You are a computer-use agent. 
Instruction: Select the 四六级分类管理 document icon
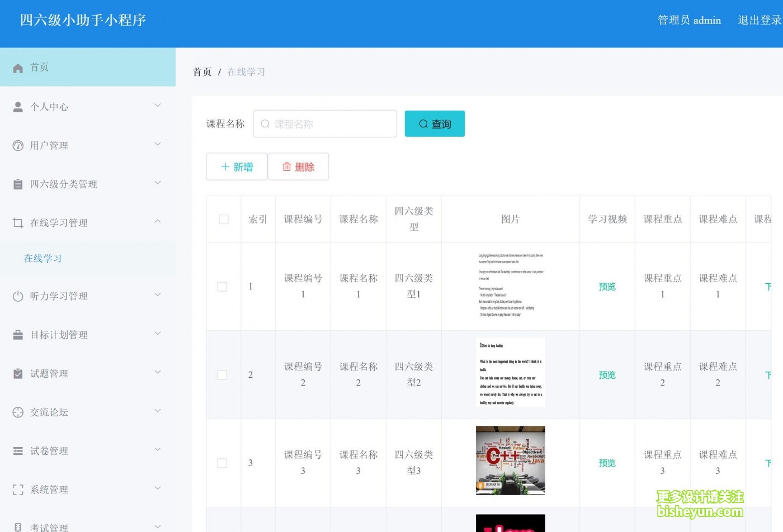click(x=17, y=183)
